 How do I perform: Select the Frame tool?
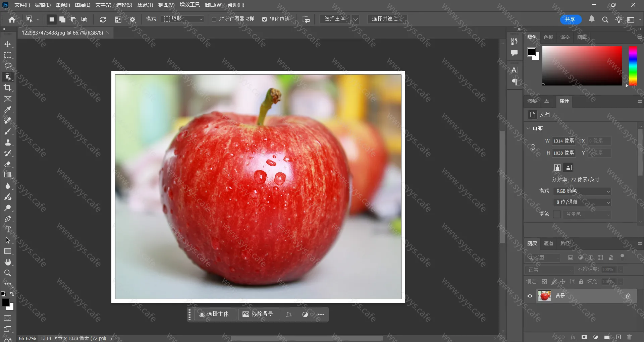[8, 99]
